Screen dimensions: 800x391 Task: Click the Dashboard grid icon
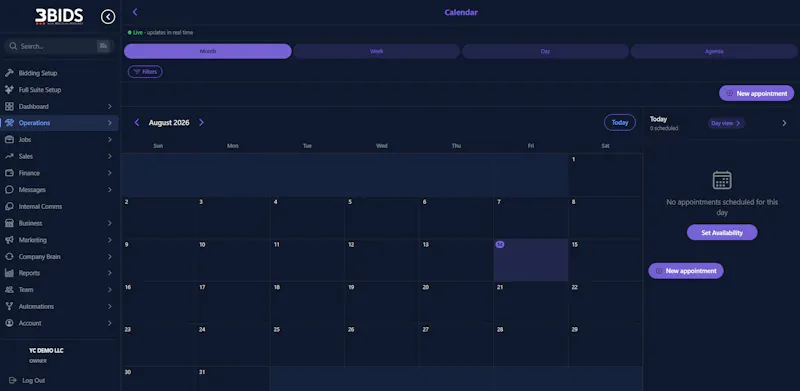click(x=9, y=107)
